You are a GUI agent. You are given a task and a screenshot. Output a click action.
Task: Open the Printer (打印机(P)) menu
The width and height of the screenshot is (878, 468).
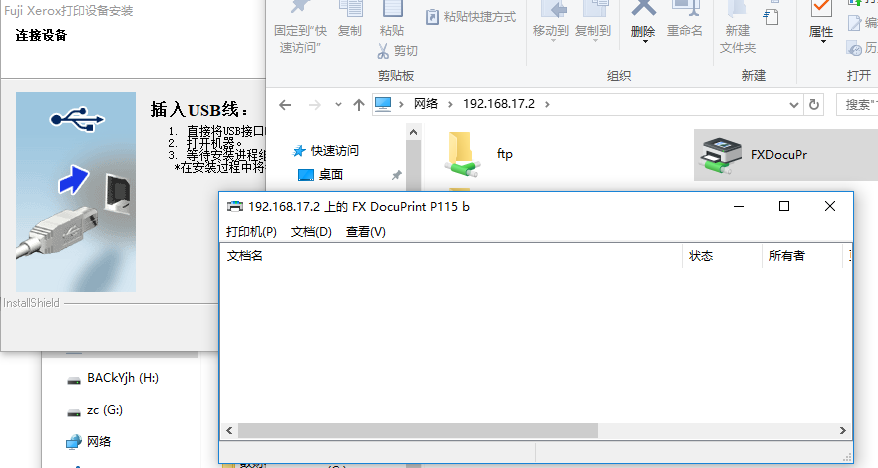pos(251,232)
